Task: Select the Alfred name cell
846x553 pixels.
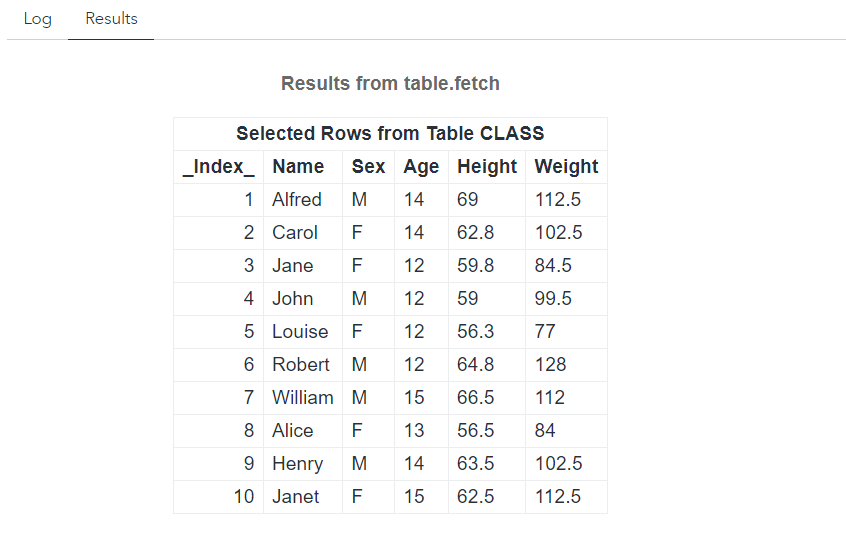Action: tap(297, 200)
